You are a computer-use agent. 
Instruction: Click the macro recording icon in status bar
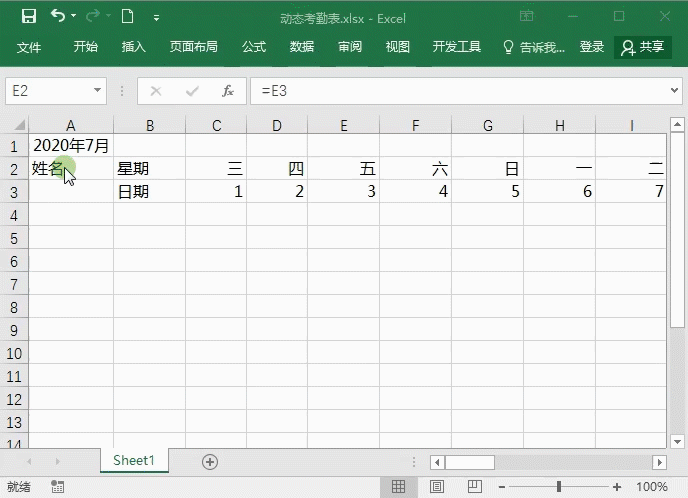point(57,487)
